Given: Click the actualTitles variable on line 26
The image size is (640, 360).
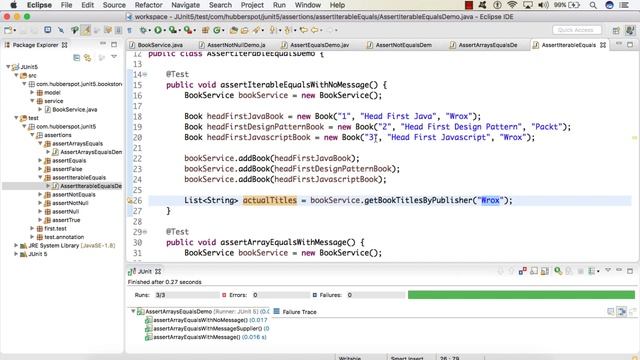Looking at the screenshot, I should pos(270,200).
